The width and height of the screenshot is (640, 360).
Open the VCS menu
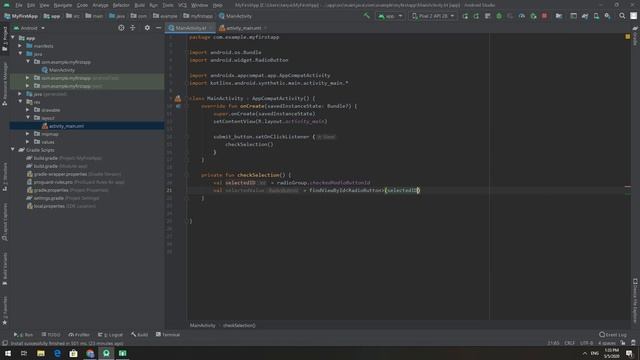point(182,5)
